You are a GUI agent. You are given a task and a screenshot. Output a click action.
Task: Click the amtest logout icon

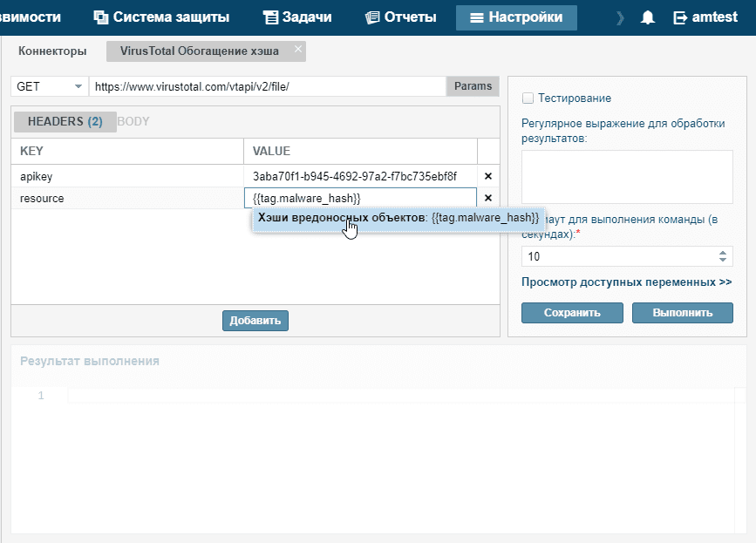click(681, 17)
